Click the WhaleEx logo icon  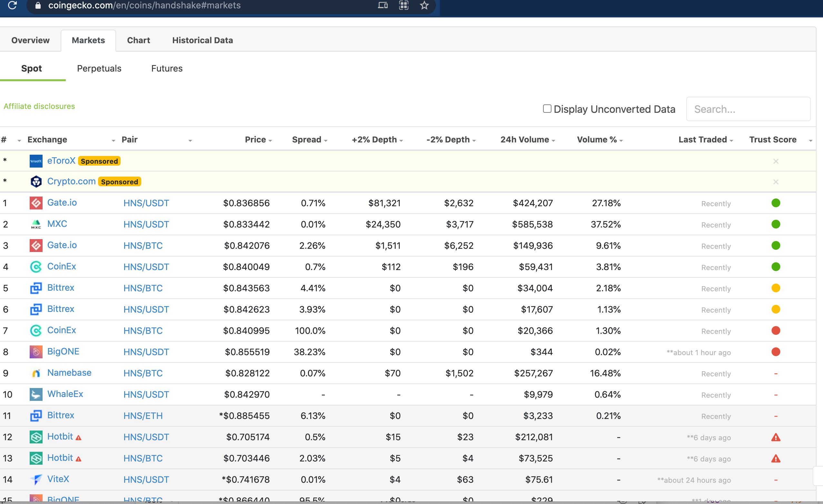pyautogui.click(x=36, y=394)
